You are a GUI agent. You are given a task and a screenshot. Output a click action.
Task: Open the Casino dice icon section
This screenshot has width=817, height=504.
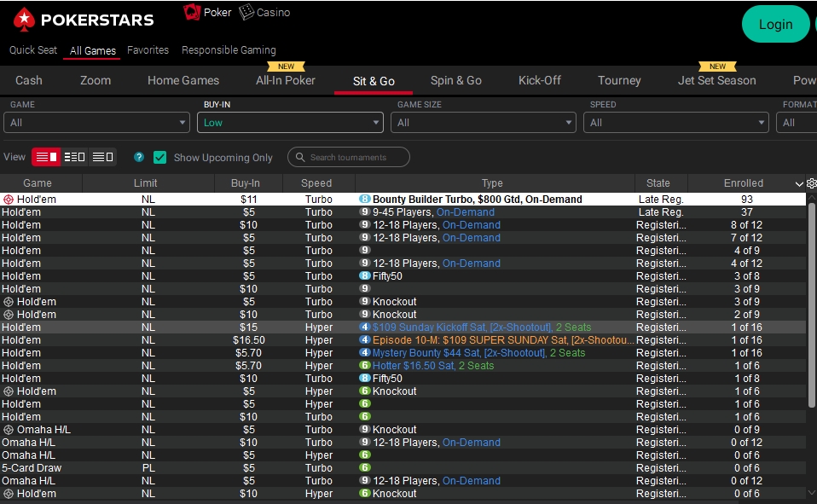[x=246, y=11]
